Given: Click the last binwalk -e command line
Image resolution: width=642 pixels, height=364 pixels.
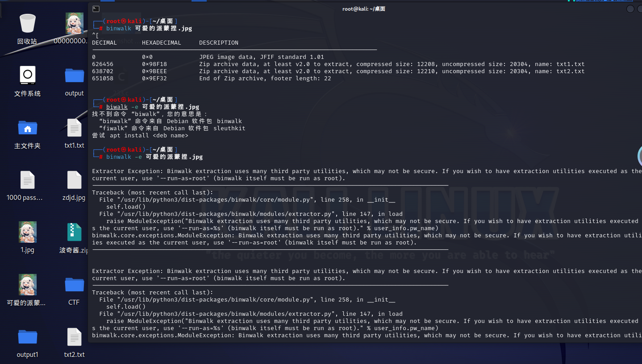Looking at the screenshot, I should click(154, 157).
